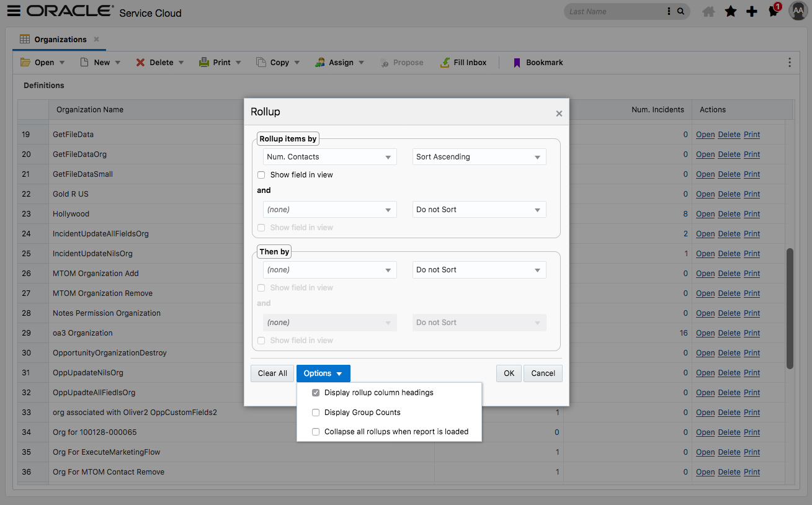Expand the Then by (none) dropdown

329,269
